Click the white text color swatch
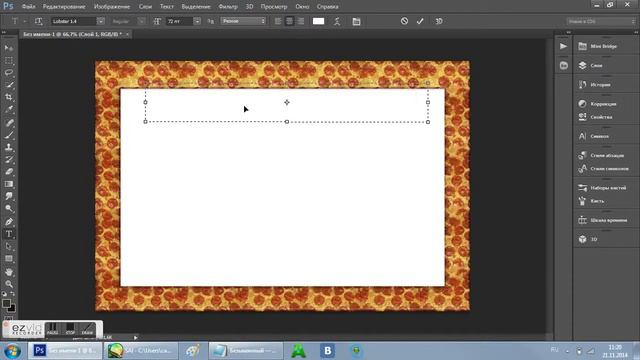This screenshot has height=360, width=640. tap(318, 21)
